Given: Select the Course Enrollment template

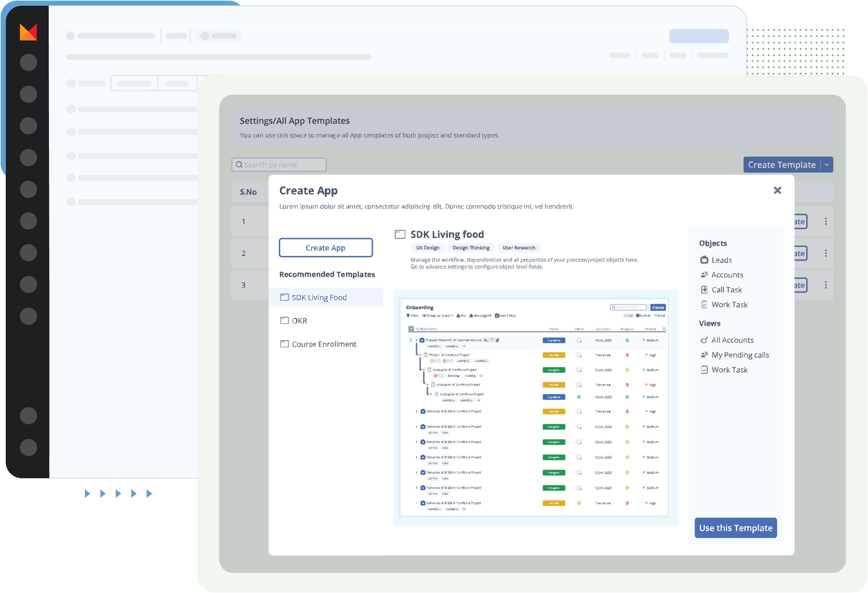Looking at the screenshot, I should [324, 344].
